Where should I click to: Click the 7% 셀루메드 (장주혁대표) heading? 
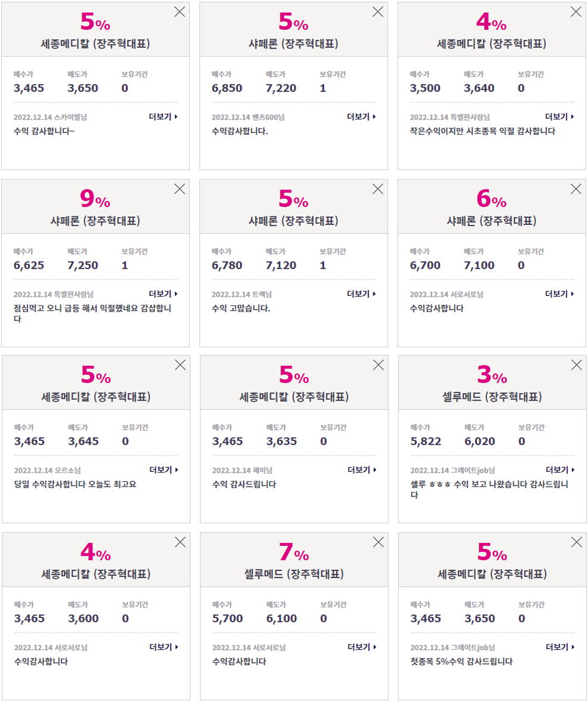coord(294,574)
